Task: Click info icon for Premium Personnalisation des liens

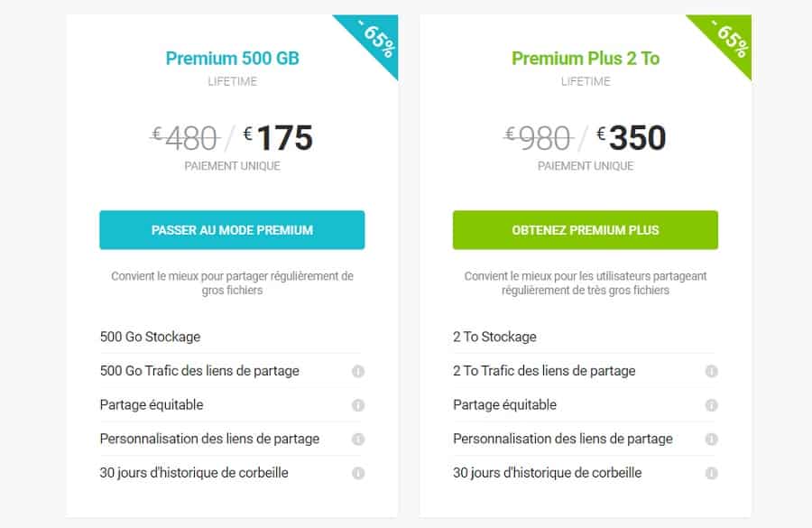Action: click(x=358, y=440)
